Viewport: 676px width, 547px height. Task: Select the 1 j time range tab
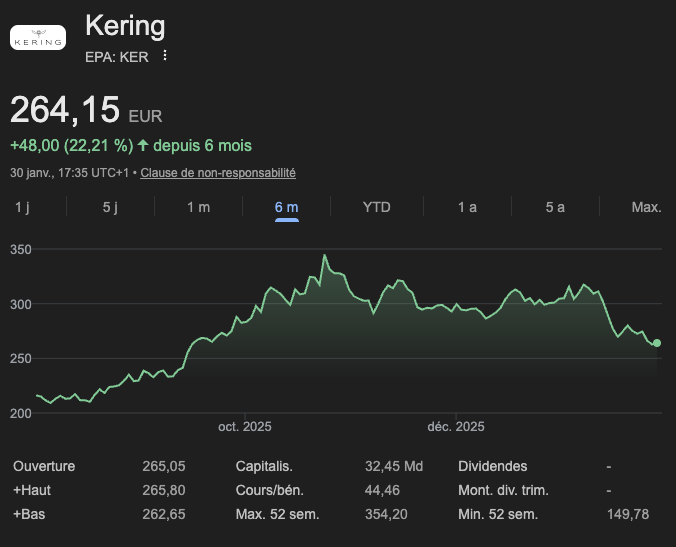click(x=22, y=207)
